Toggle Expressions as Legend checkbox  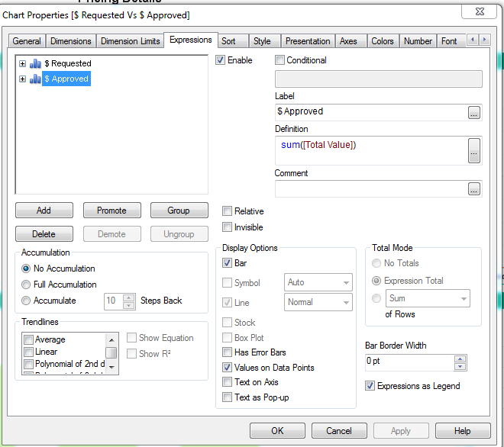[x=370, y=386]
